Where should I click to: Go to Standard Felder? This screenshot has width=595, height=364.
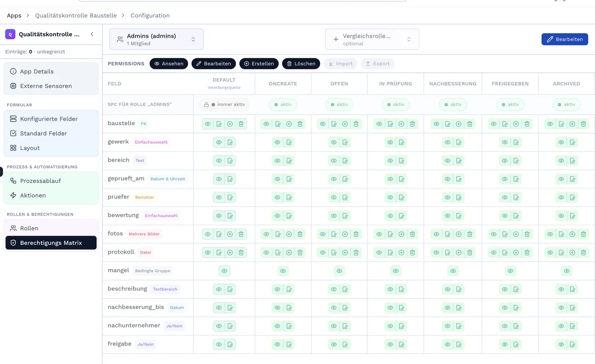(x=51, y=133)
